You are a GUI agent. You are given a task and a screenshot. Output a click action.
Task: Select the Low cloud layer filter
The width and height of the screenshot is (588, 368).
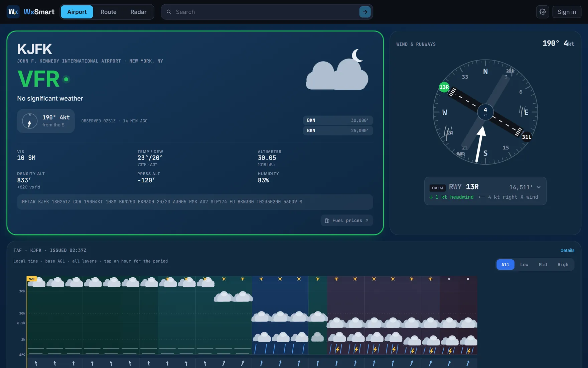524,265
